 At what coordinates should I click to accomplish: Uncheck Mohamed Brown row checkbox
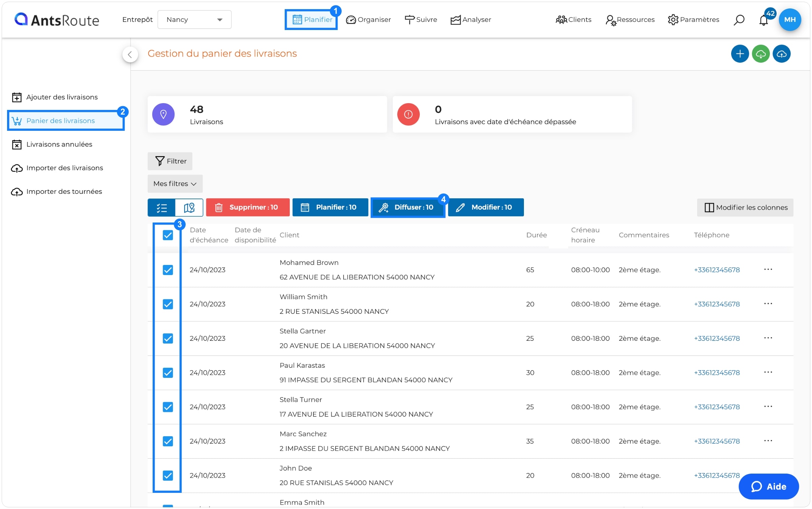click(x=168, y=270)
